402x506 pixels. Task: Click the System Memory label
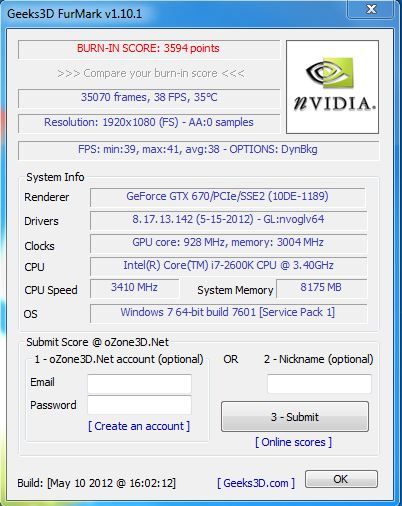[235, 290]
